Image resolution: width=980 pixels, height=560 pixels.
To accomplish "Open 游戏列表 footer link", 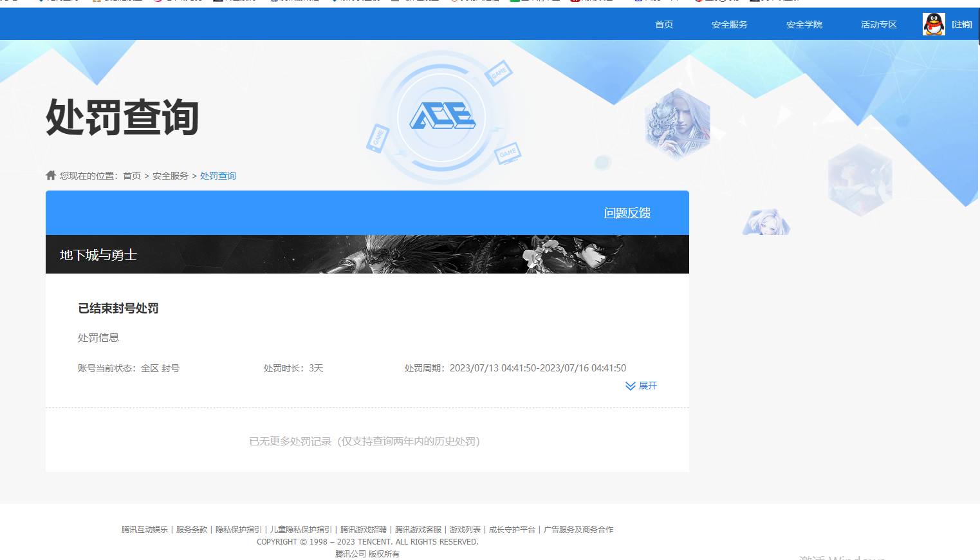I will pos(465,529).
